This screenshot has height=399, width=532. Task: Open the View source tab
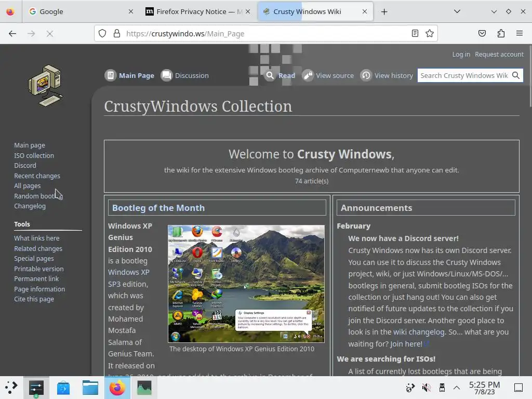click(x=328, y=75)
